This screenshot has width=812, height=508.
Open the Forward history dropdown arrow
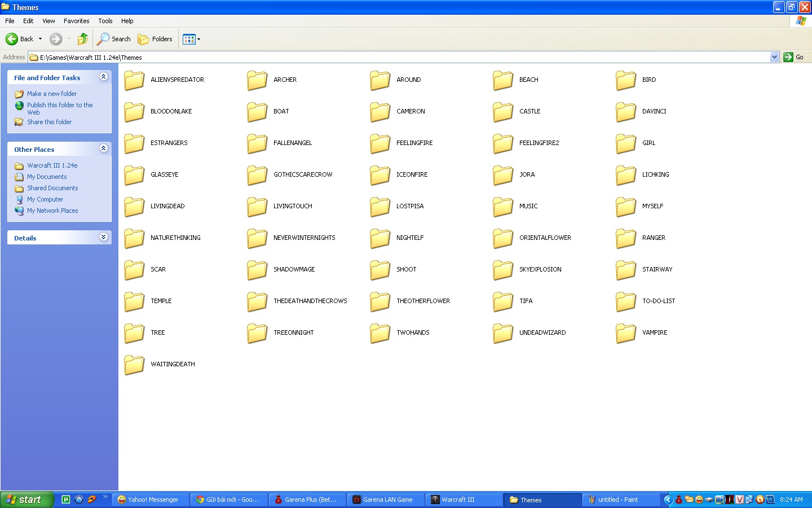(69, 39)
